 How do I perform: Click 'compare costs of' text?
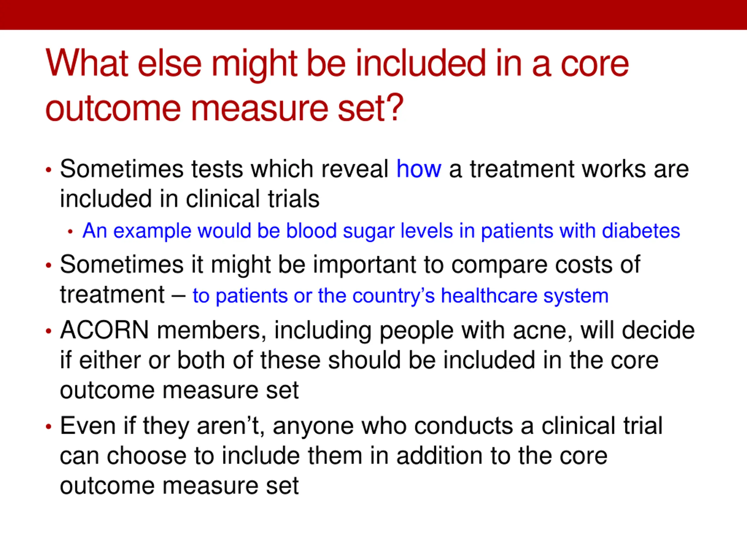545,265
